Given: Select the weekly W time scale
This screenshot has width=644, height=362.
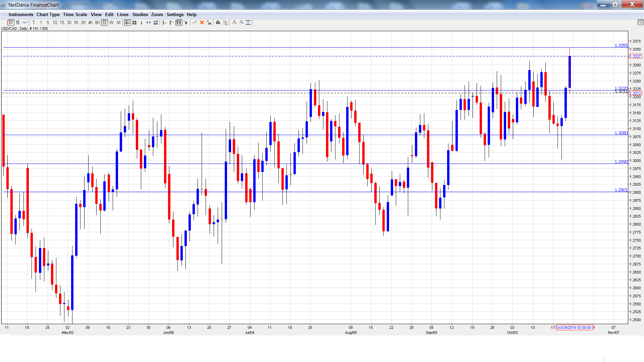Looking at the screenshot, I should [112, 22].
